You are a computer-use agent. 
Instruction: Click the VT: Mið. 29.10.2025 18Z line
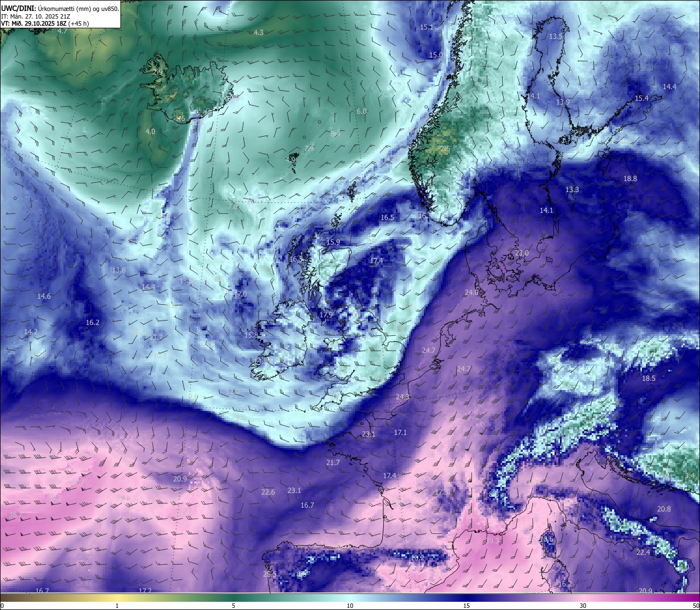45,24
